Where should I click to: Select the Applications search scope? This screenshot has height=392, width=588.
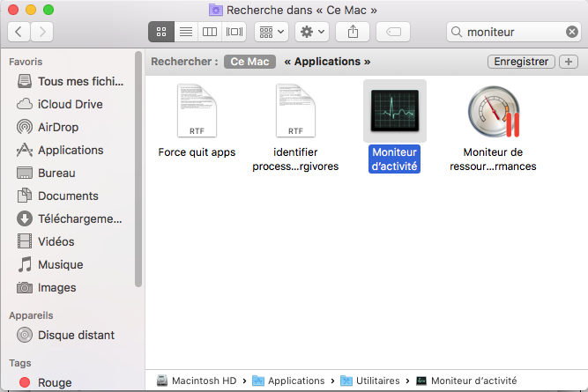327,62
